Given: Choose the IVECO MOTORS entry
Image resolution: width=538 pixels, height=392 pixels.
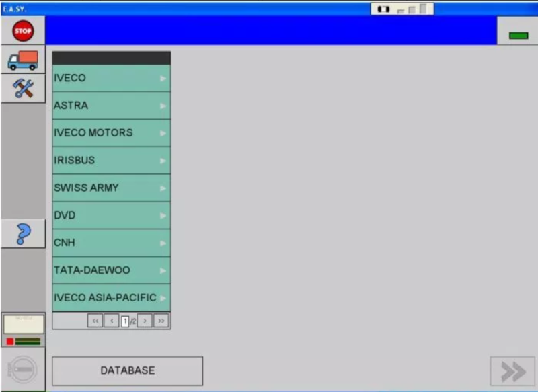Looking at the screenshot, I should coord(111,133).
